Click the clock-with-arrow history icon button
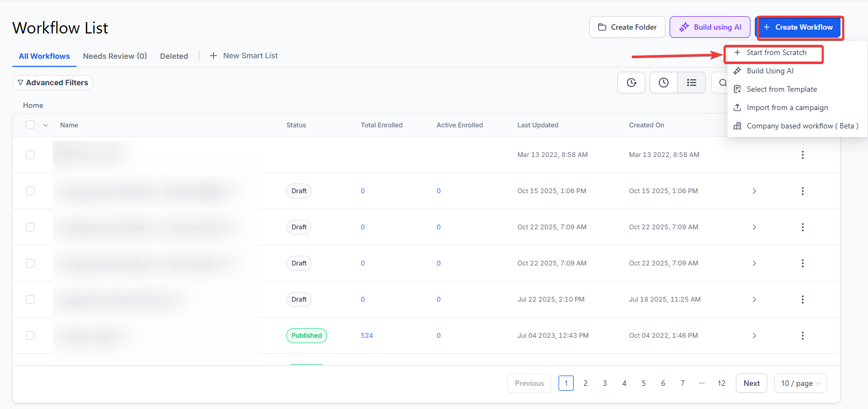The image size is (868, 409). [631, 83]
